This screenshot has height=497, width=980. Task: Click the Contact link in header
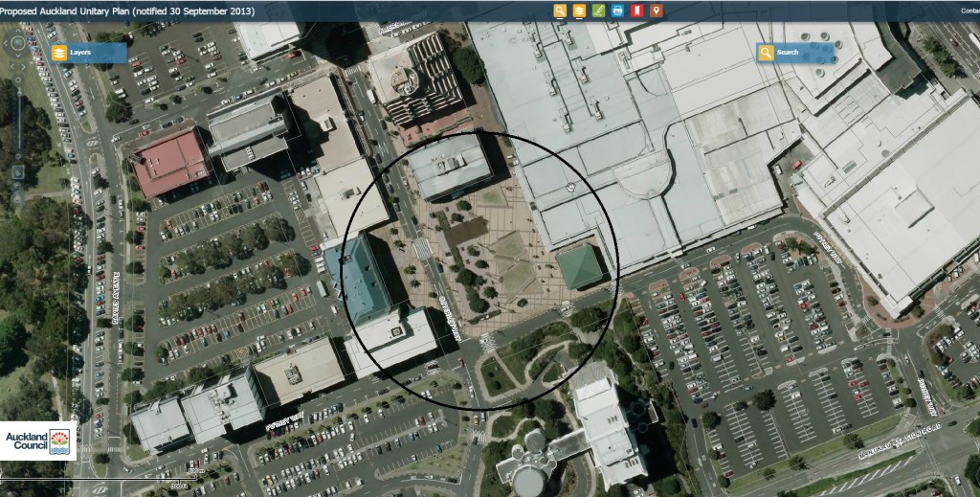click(x=969, y=11)
